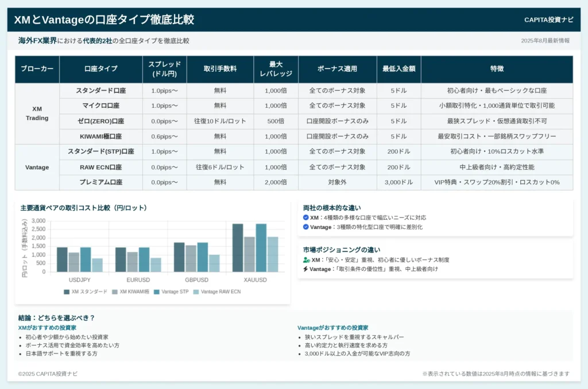This screenshot has width=588, height=389.
Task: Select the Vantage RAW ECN legend color swatch
Action: coord(196,291)
